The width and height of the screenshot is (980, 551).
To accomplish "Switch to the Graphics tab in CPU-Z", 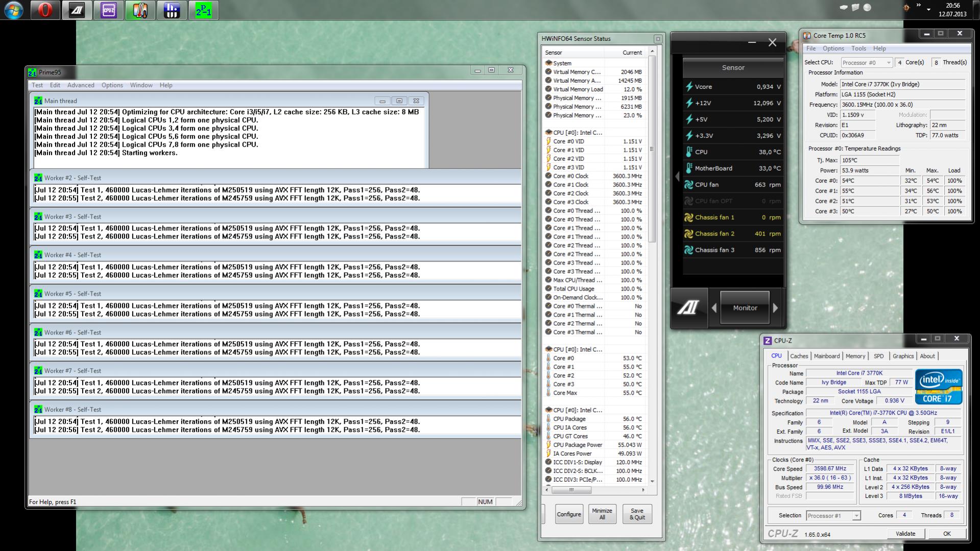I will [x=903, y=356].
